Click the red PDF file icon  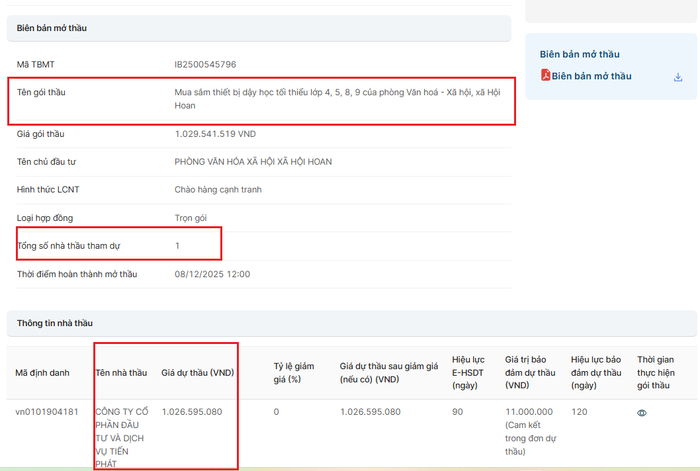pyautogui.click(x=546, y=76)
